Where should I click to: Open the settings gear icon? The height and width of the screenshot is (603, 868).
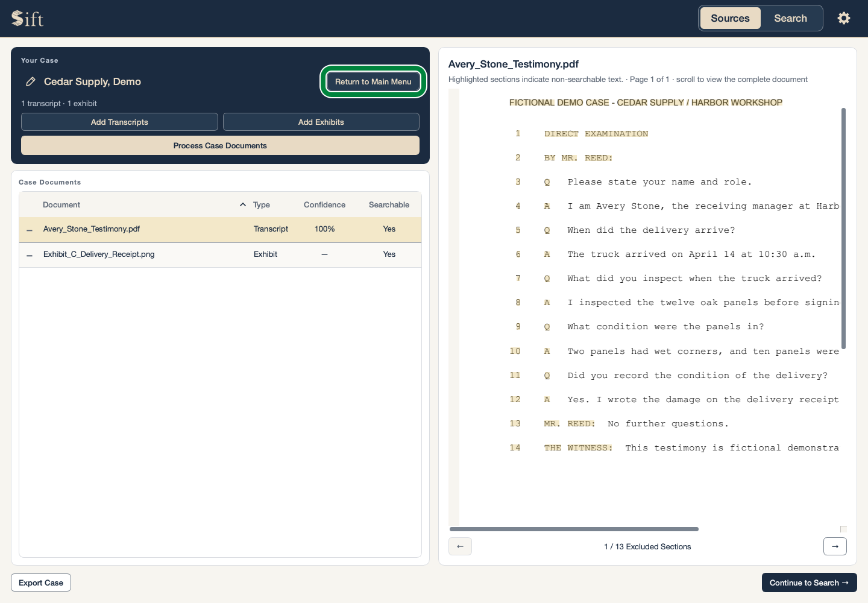click(x=844, y=18)
